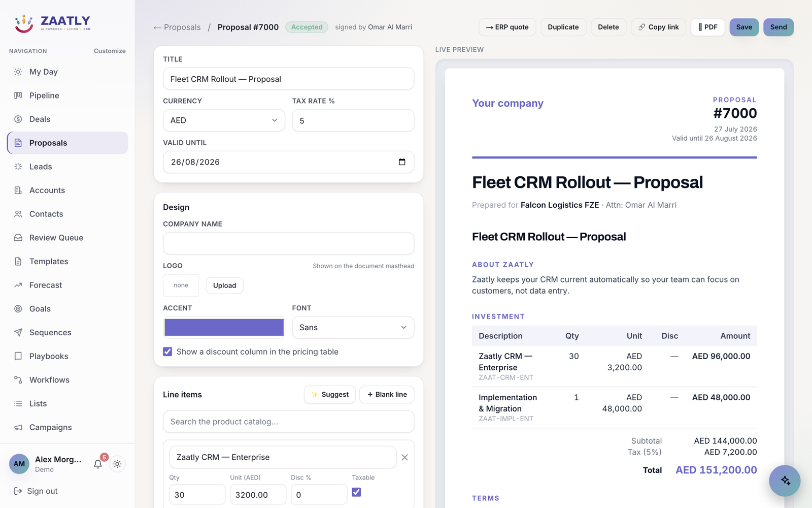Open the Font Sans dropdown

pyautogui.click(x=353, y=328)
